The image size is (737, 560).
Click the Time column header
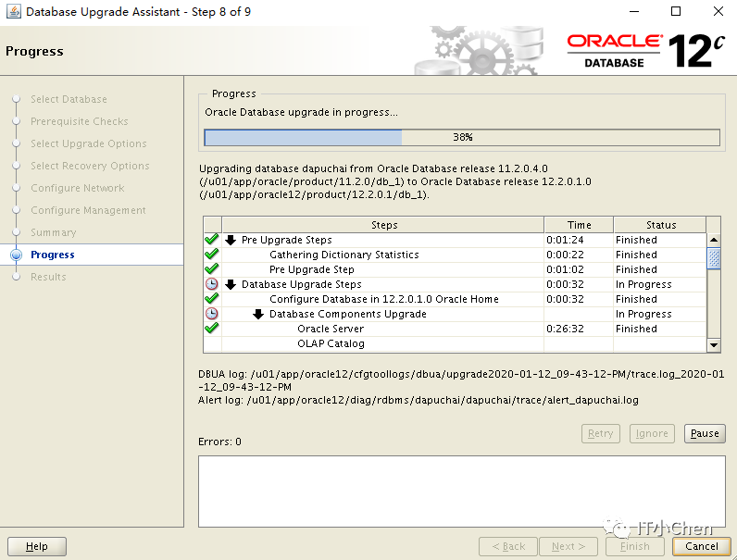[x=579, y=225]
